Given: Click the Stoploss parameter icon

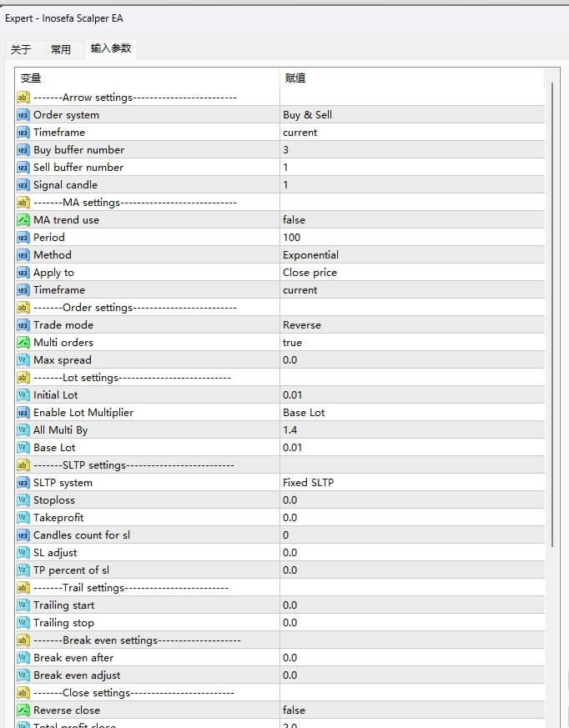Looking at the screenshot, I should [23, 500].
